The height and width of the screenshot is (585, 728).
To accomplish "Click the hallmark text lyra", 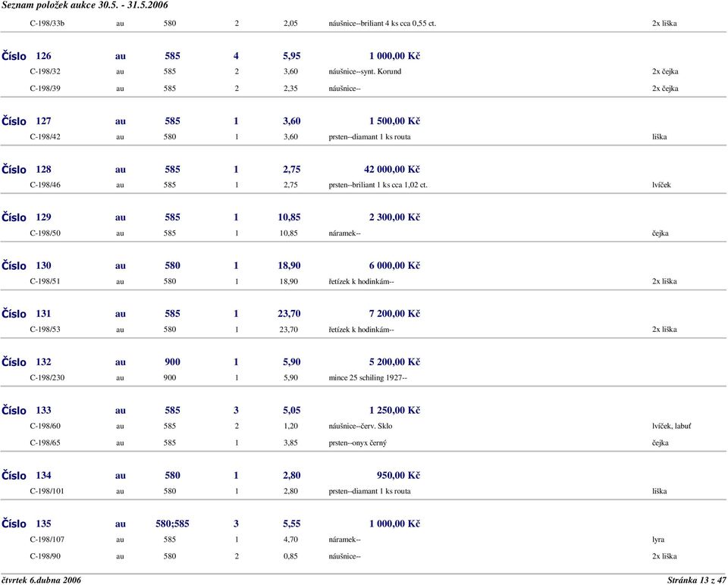I will pos(658,540).
